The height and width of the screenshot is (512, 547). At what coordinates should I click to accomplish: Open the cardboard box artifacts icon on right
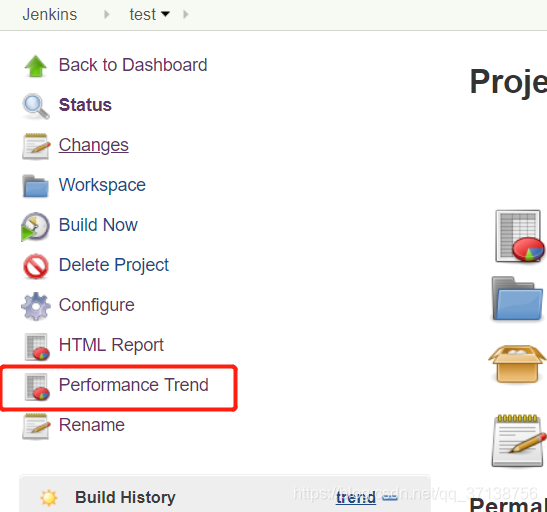pos(517,363)
